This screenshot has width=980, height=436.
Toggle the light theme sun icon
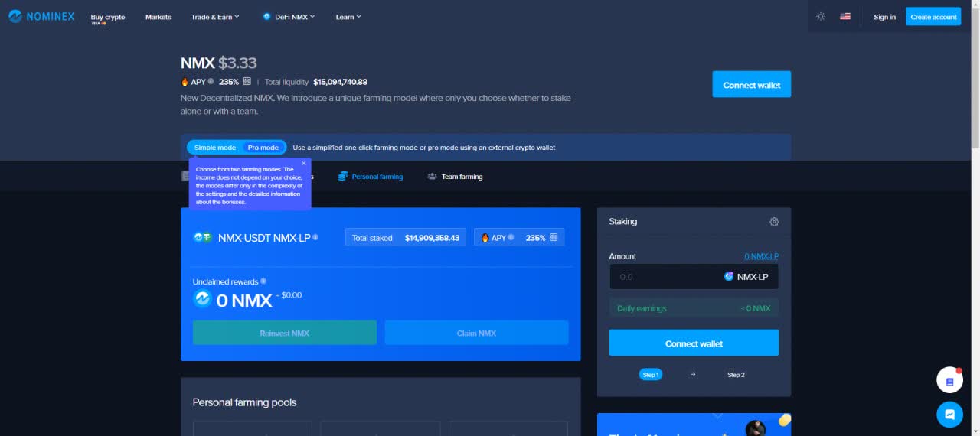tap(821, 16)
